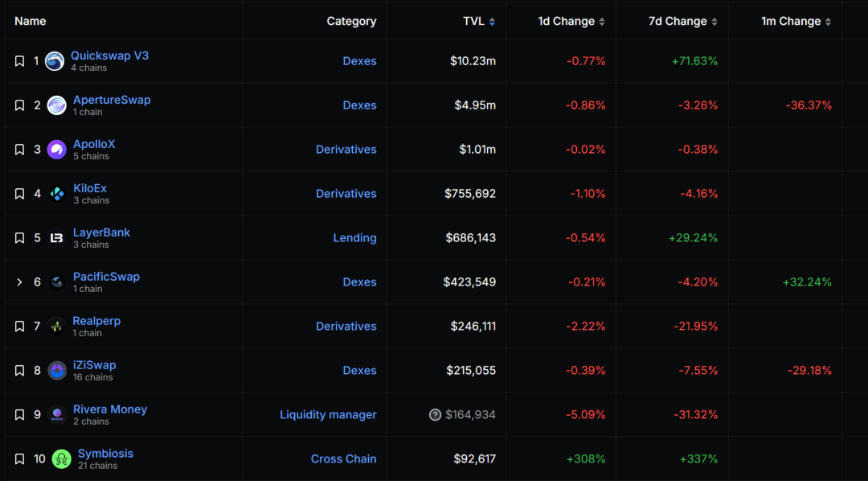Toggle bookmark for Symbiosis

(20, 459)
